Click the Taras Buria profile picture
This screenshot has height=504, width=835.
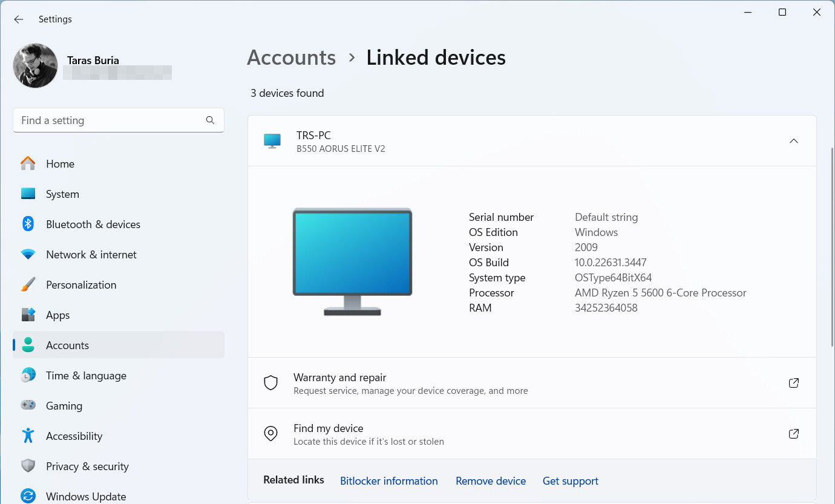[36, 65]
